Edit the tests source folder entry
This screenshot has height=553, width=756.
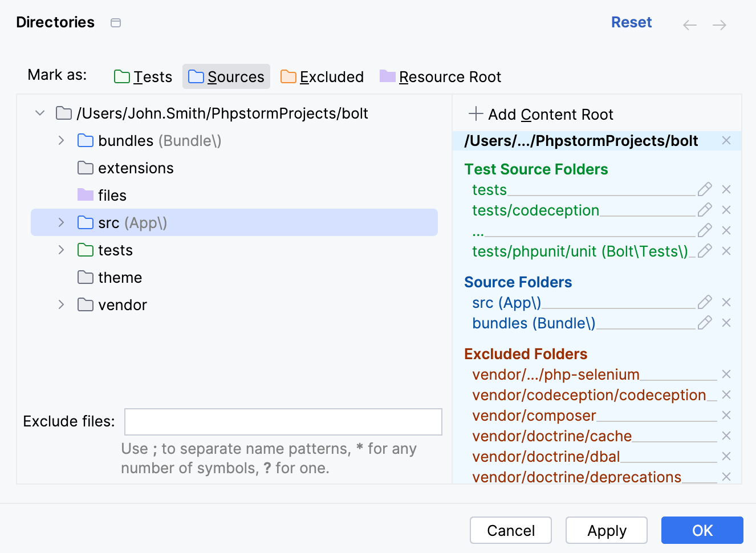pos(705,189)
